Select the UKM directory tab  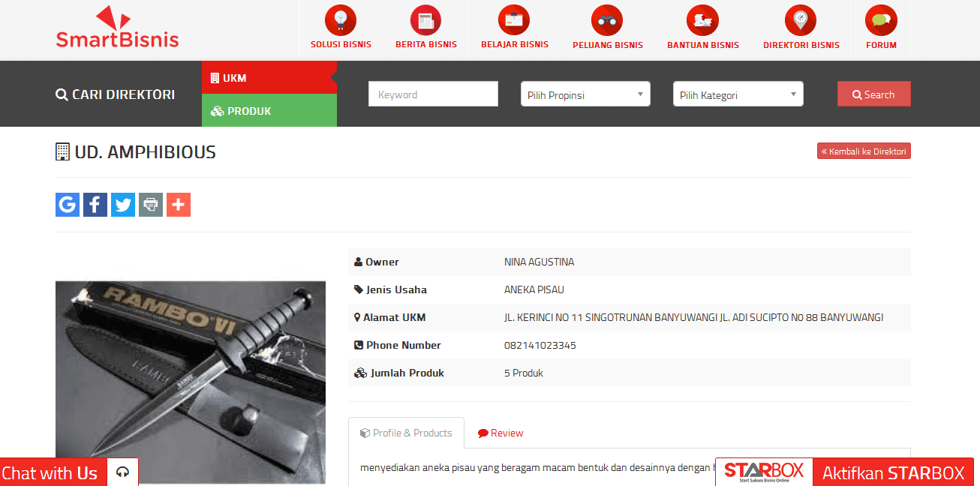[268, 78]
